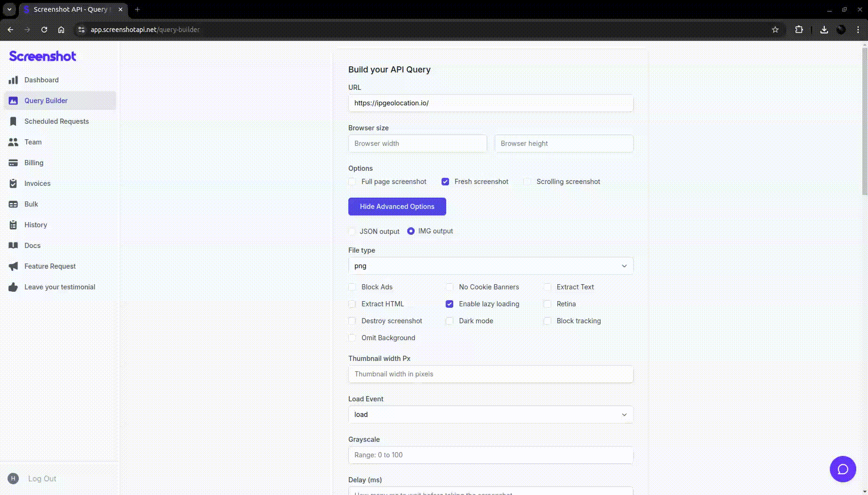Uncheck the Fresh screenshot option
Image resolution: width=868 pixels, height=495 pixels.
(x=445, y=182)
